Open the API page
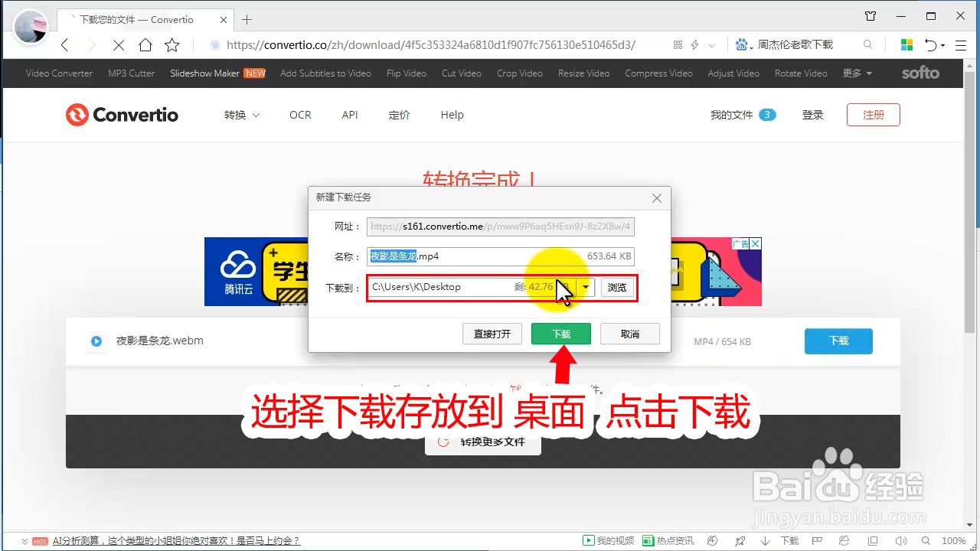Viewport: 980px width, 551px height. click(x=350, y=115)
